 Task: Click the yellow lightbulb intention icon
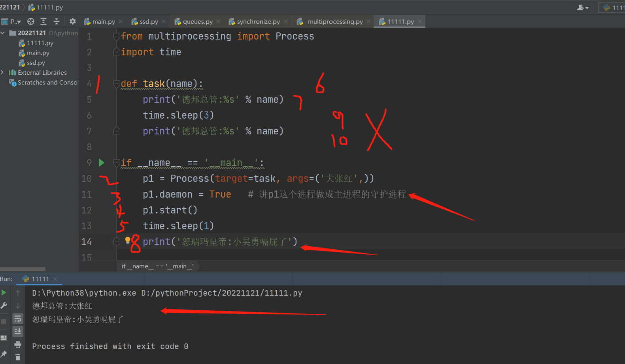click(128, 240)
